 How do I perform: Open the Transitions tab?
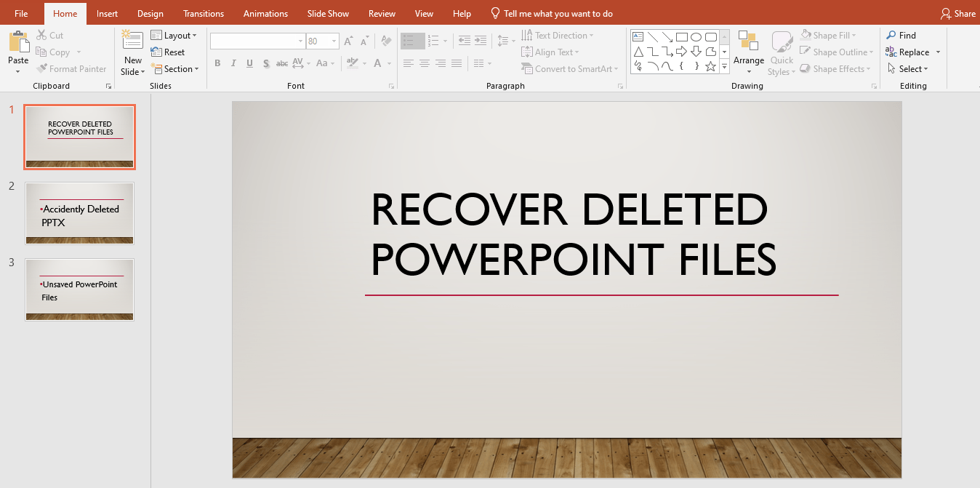[203, 13]
